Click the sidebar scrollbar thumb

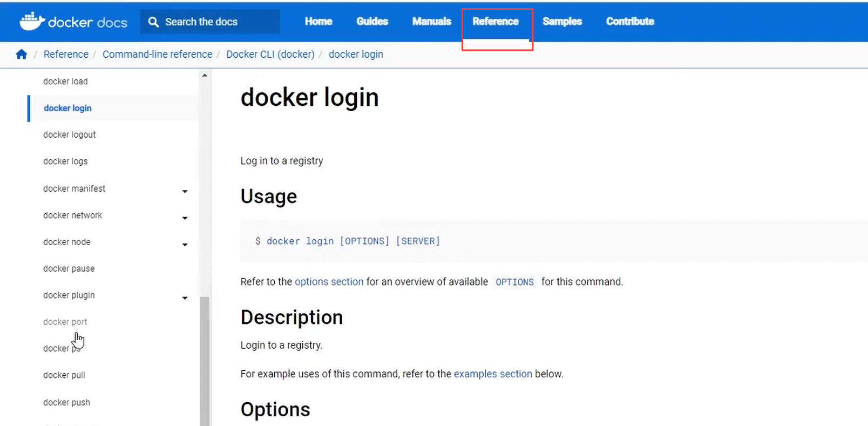pyautogui.click(x=205, y=361)
